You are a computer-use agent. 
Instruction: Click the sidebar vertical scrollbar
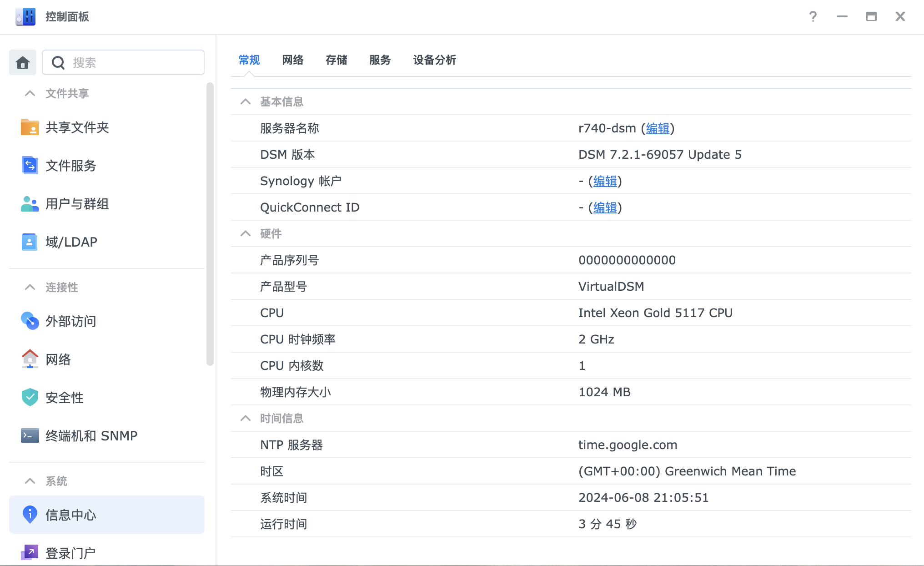coord(210,224)
